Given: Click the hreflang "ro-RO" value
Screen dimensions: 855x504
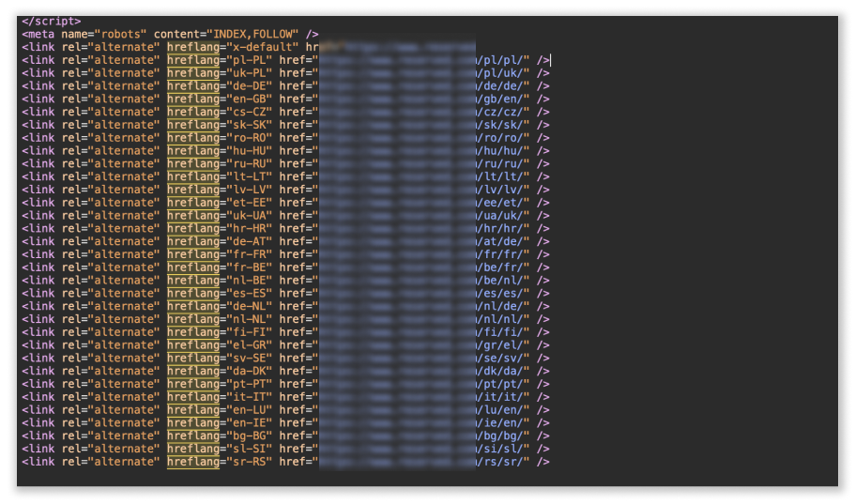Looking at the screenshot, I should click(x=250, y=138).
